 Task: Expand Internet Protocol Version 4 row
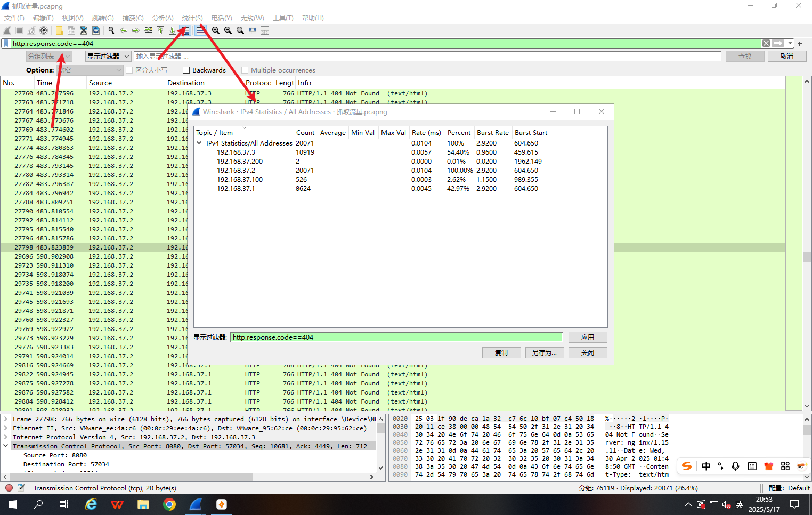click(6, 437)
